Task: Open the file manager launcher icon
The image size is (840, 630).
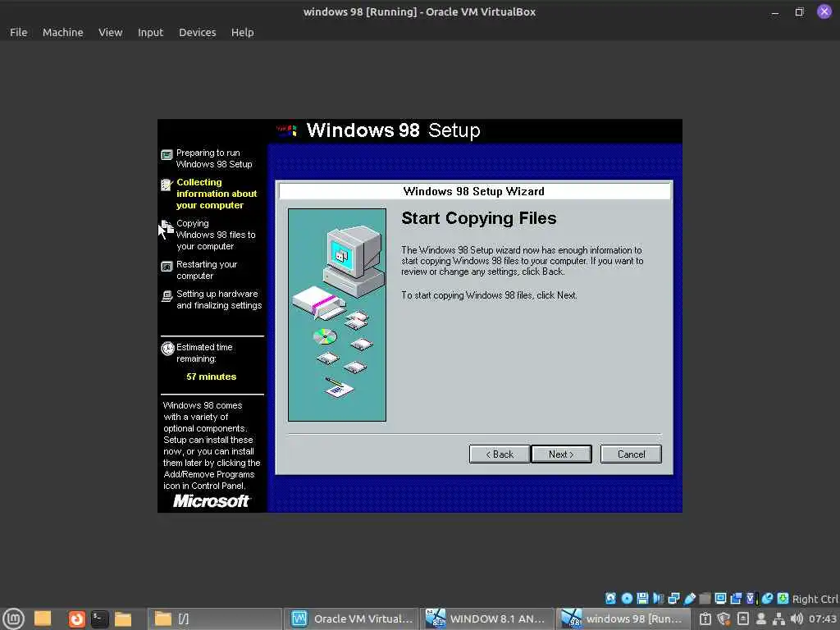Action: pyautogui.click(x=123, y=619)
